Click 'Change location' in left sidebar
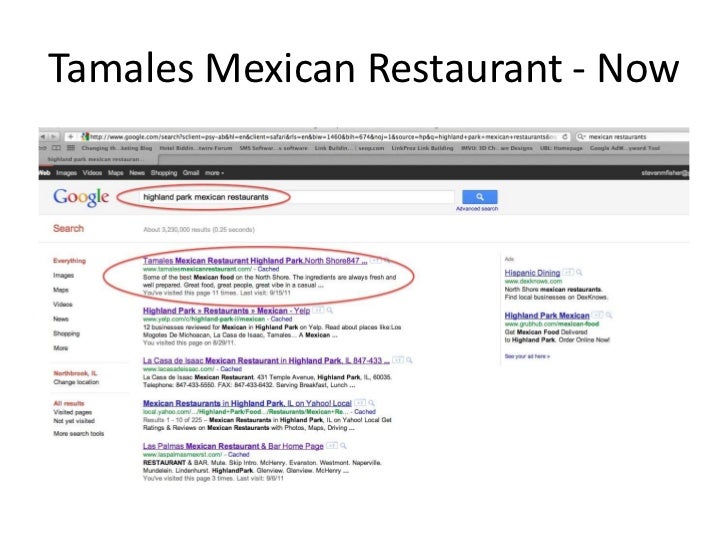The image size is (728, 546). [x=76, y=382]
